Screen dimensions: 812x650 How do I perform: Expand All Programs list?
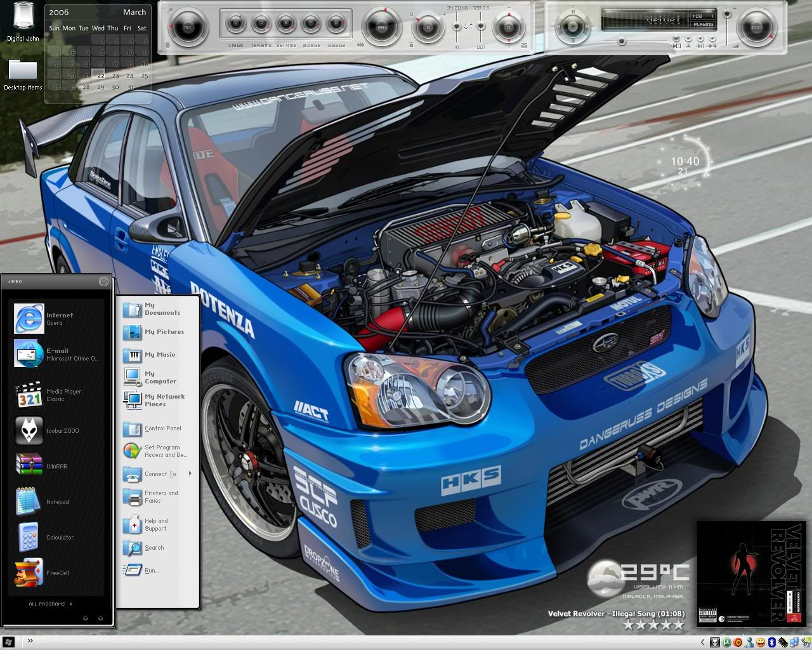click(51, 604)
